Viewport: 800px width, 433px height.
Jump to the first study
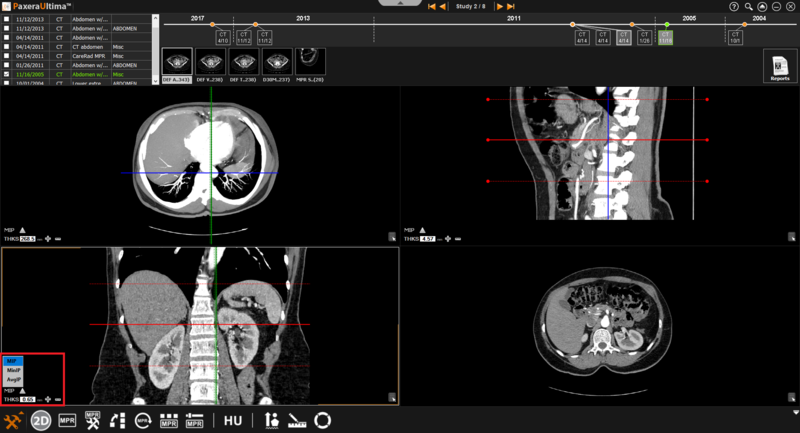pyautogui.click(x=431, y=6)
